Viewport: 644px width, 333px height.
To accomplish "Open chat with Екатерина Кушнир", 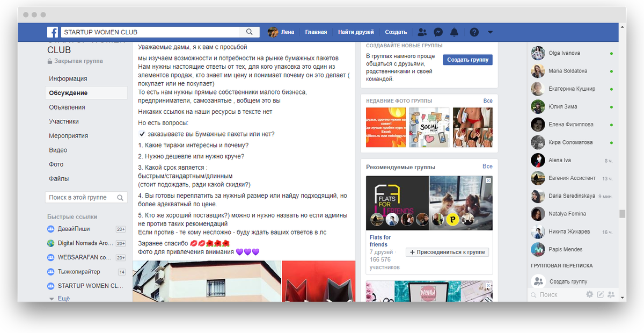I will coord(572,89).
